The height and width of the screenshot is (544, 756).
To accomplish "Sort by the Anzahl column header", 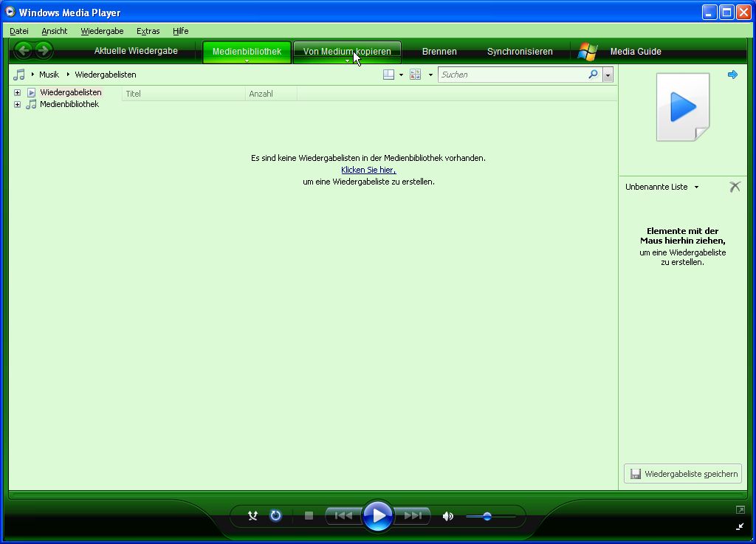I will click(x=271, y=94).
